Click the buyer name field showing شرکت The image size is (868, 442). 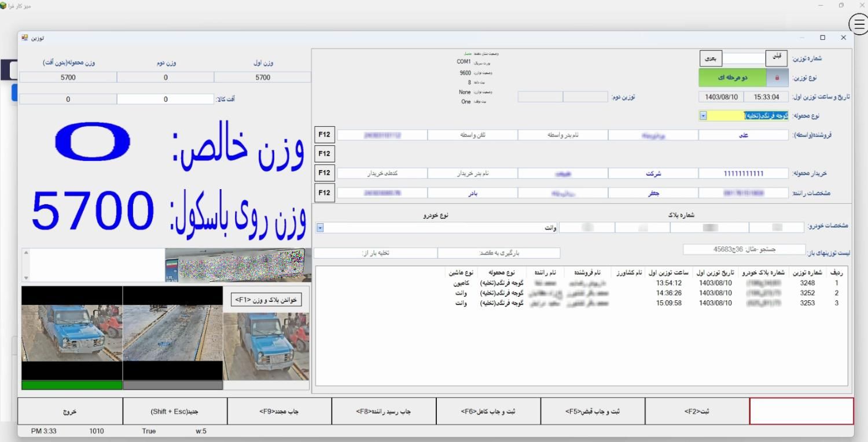(653, 174)
